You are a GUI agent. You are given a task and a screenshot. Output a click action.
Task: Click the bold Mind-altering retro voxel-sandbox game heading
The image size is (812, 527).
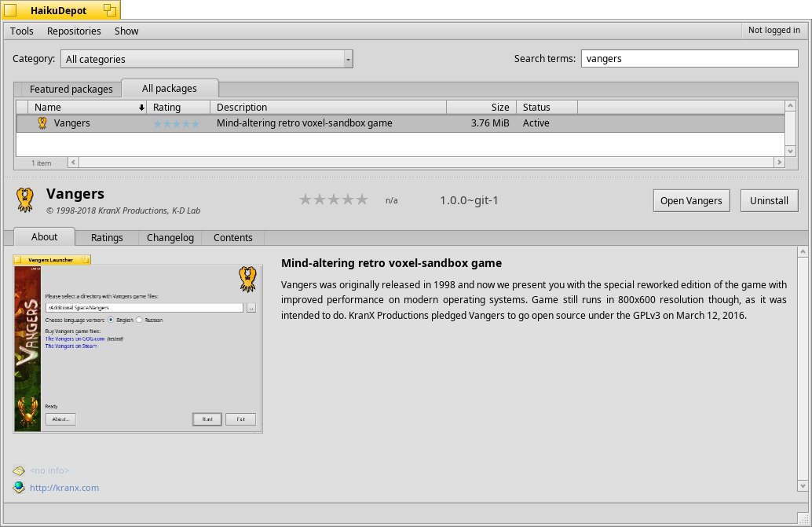click(x=392, y=263)
